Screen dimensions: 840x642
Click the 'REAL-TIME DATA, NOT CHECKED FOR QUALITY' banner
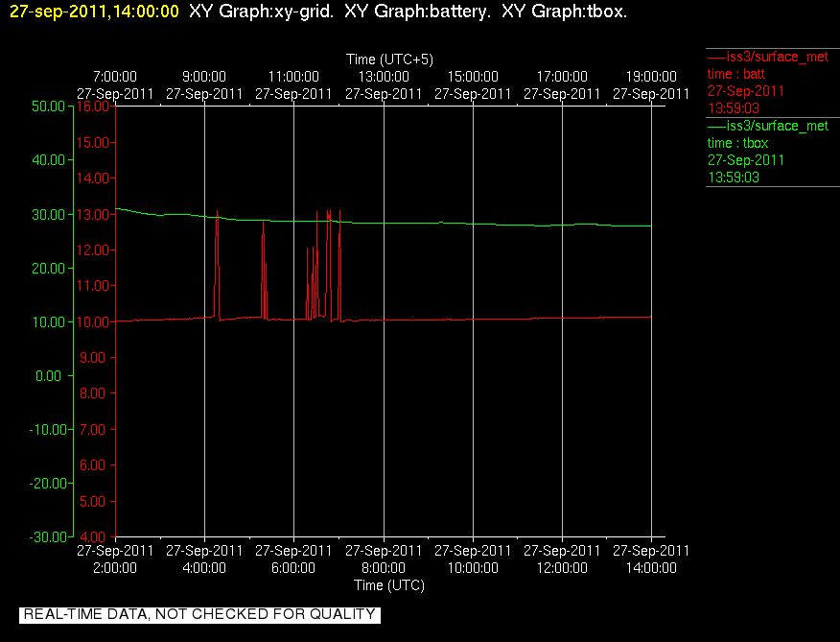(x=199, y=614)
